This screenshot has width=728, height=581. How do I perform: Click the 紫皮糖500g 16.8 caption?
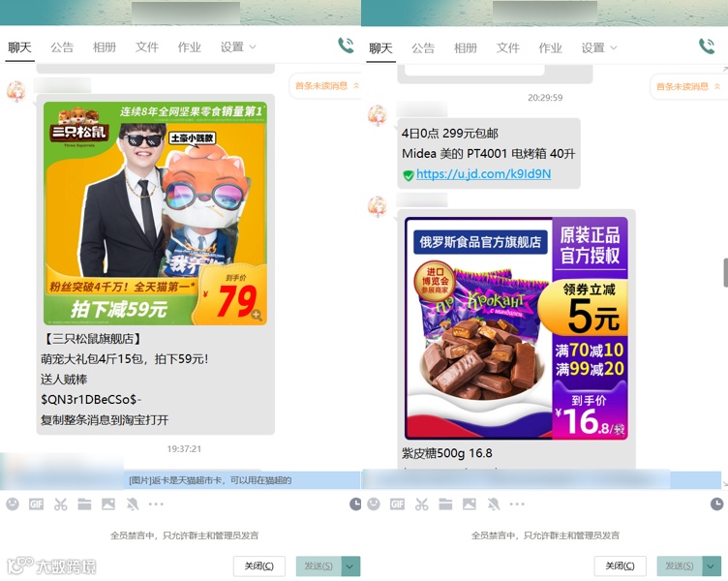pos(446,453)
